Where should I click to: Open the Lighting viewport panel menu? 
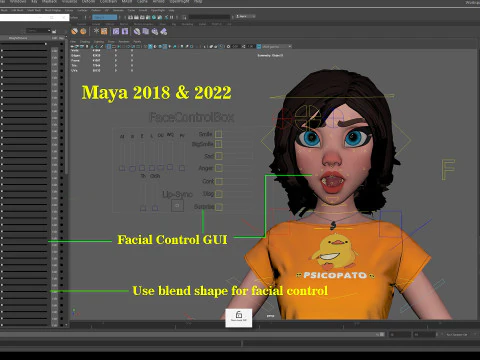(99, 42)
